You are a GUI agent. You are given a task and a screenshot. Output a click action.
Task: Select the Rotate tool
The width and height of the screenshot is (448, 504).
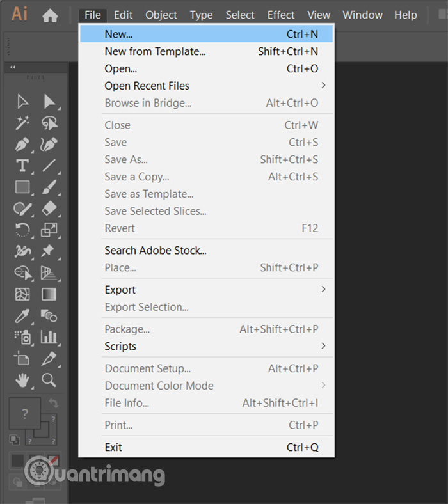(22, 230)
